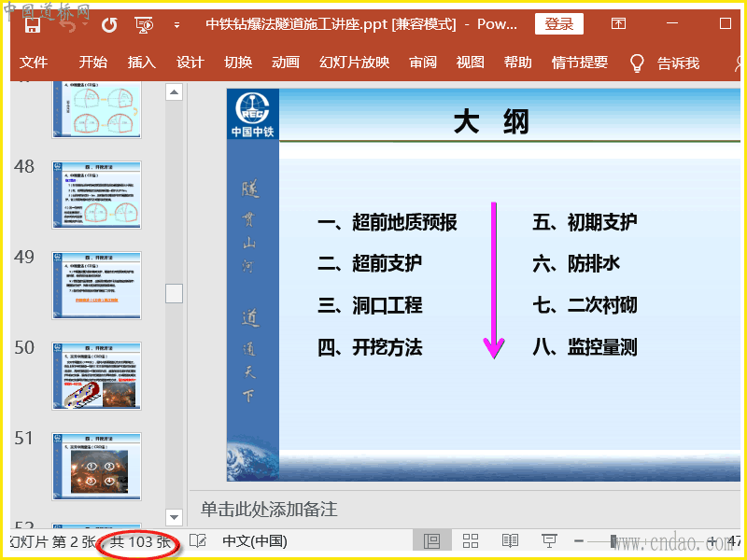Switch to the 切换 ribbon tab
Viewport: 747px width, 560px height.
pos(238,63)
